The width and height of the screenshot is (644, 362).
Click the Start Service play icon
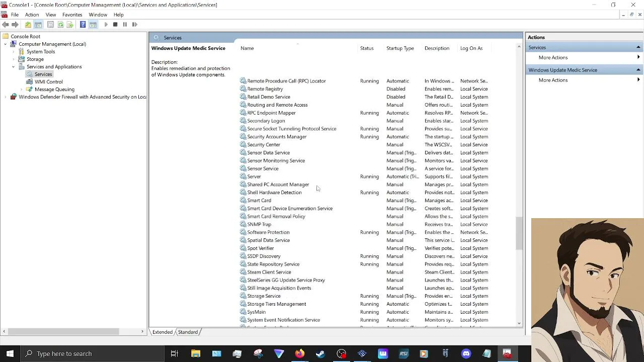point(106,24)
